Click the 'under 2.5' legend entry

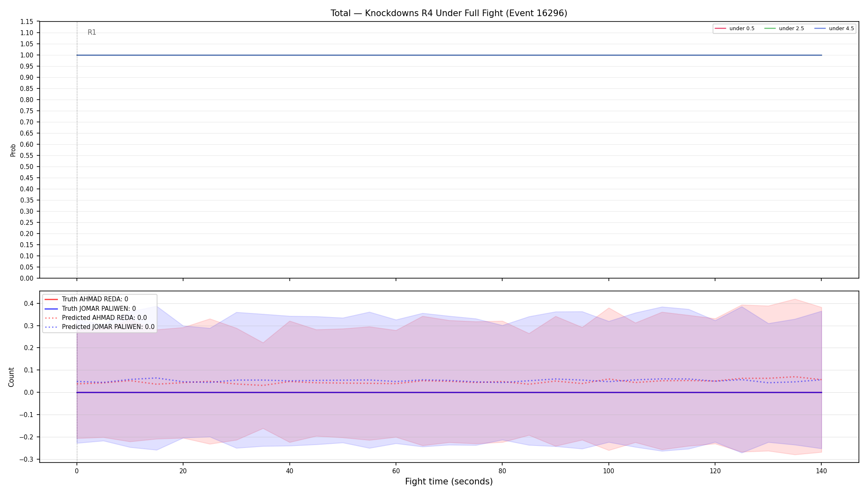coord(784,29)
